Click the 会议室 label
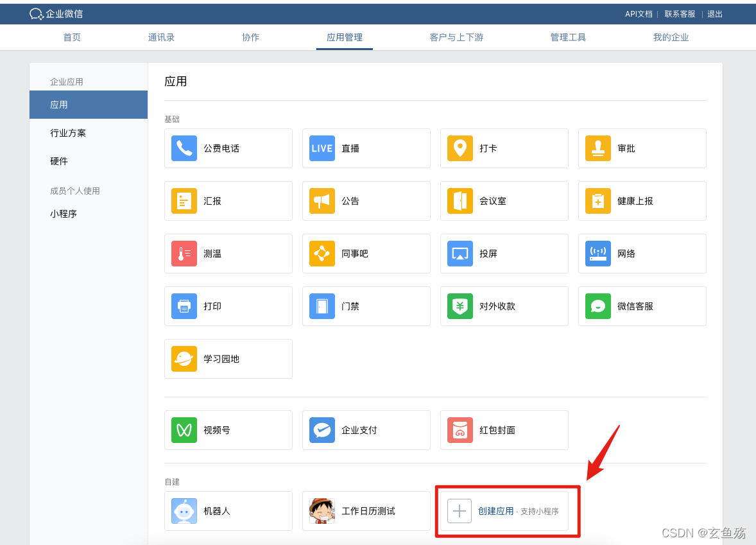The width and height of the screenshot is (756, 545). 493,201
